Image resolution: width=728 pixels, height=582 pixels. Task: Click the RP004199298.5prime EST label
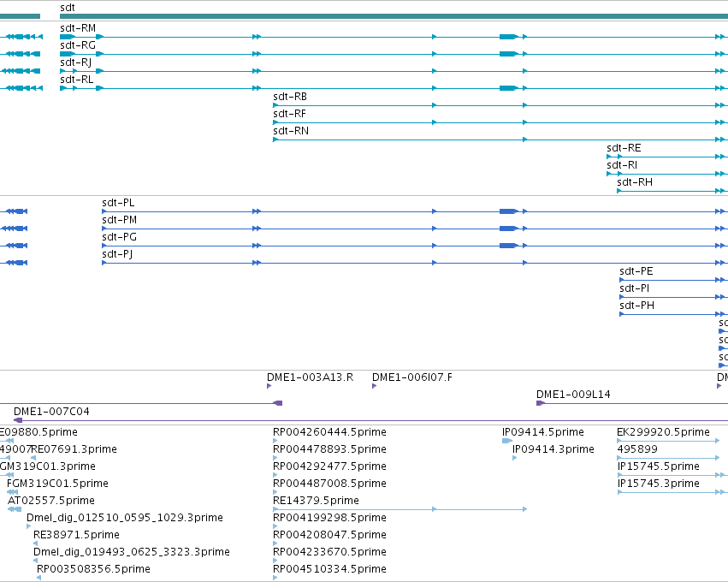coord(329,518)
